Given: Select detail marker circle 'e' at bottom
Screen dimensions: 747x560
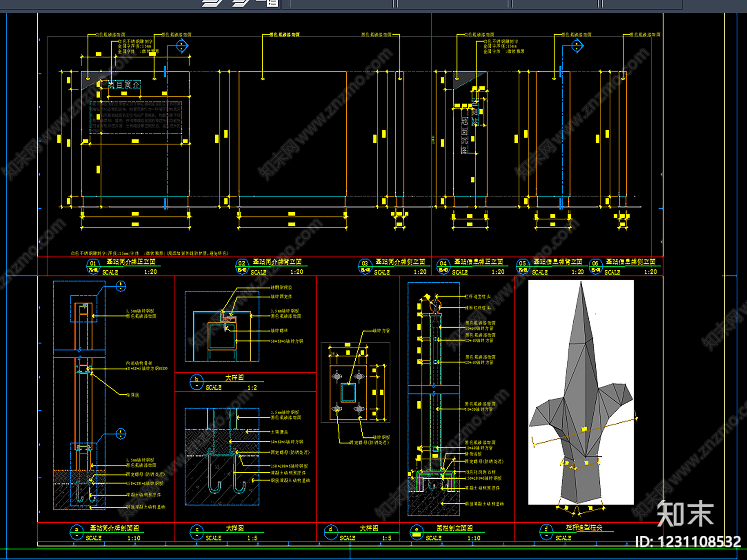Looking at the screenshot, I should coord(416,532).
